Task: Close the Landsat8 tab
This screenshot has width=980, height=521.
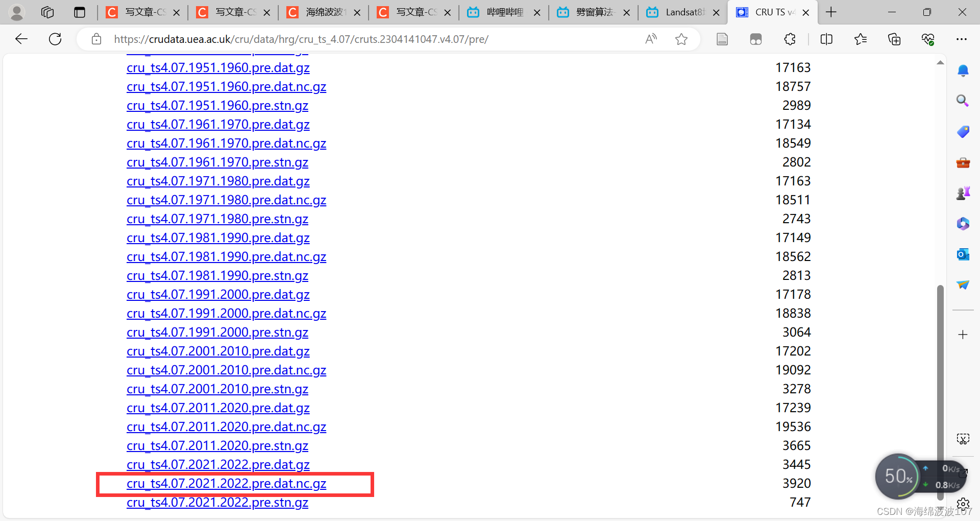Action: [x=717, y=12]
